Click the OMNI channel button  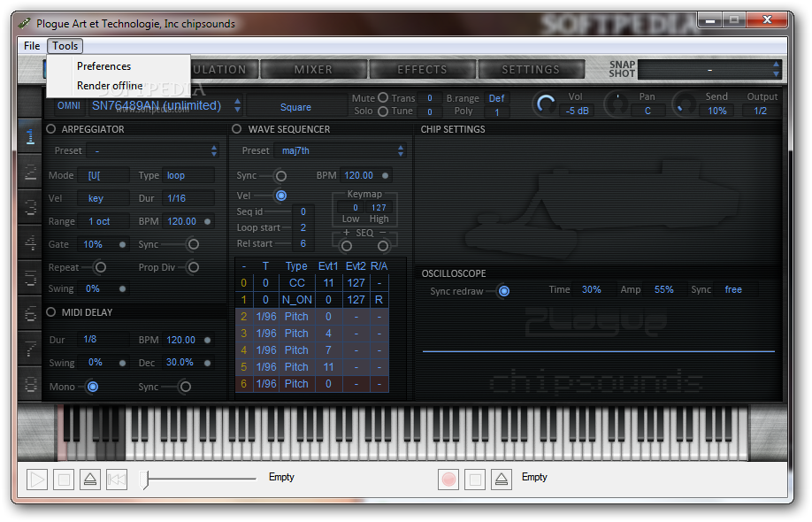69,105
